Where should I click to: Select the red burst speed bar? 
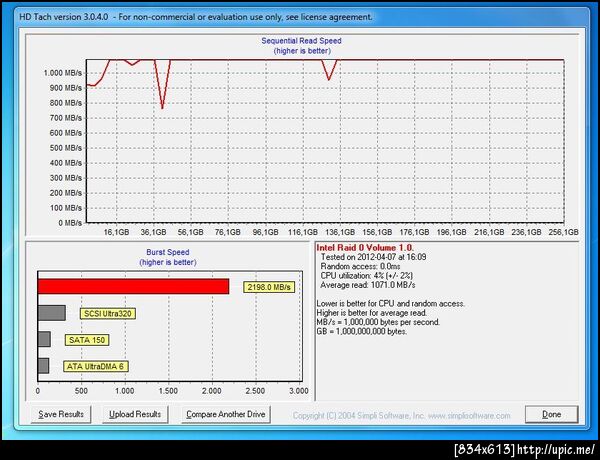click(133, 286)
